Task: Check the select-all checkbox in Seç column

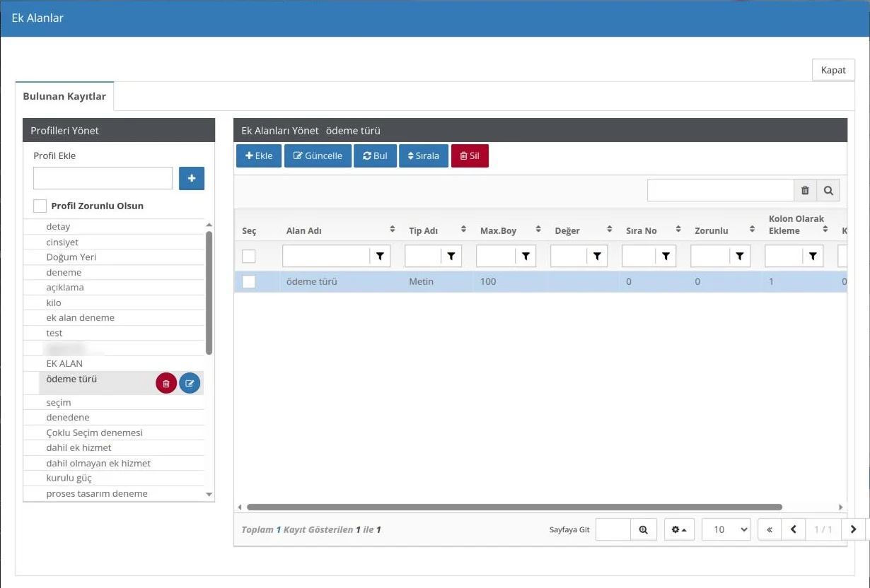Action: 249,256
